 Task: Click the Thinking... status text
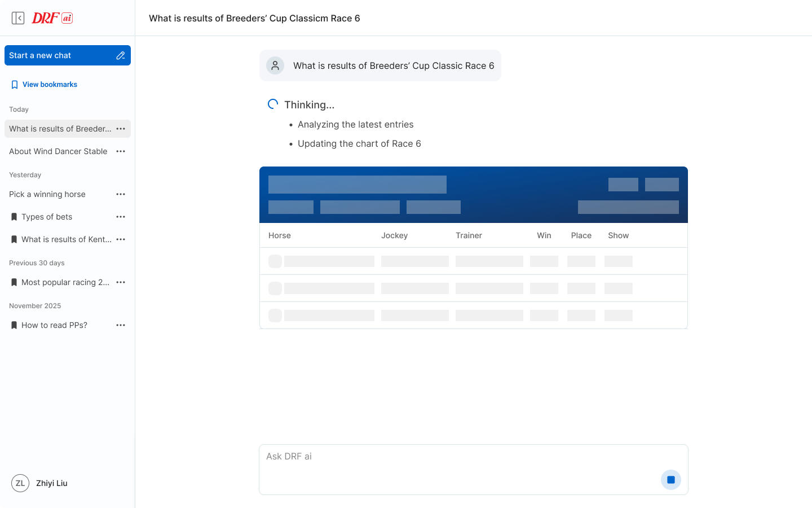(x=310, y=105)
